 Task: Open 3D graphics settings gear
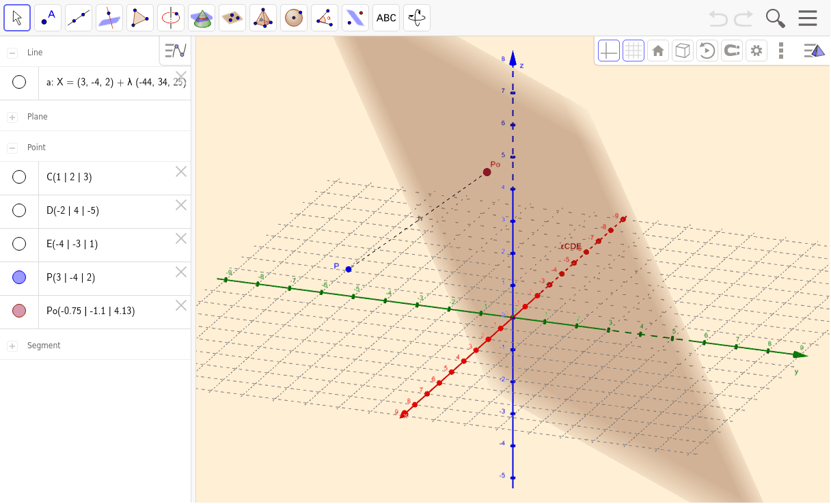pyautogui.click(x=757, y=51)
